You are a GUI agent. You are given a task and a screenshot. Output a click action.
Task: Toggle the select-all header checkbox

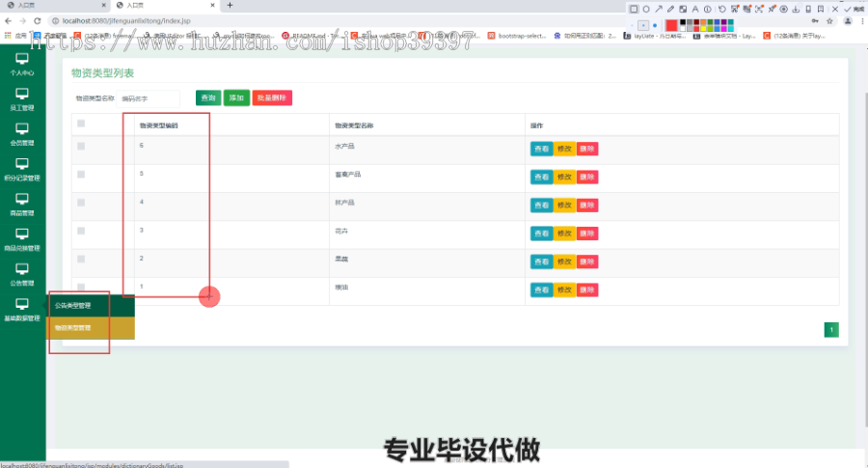81,124
